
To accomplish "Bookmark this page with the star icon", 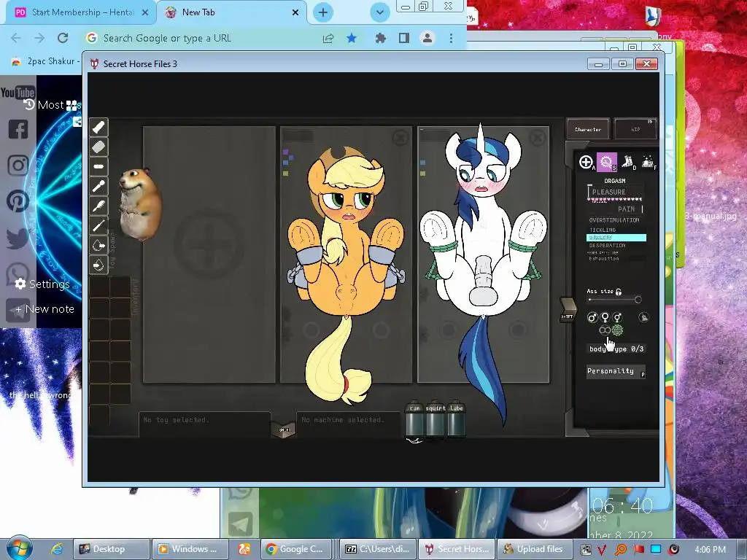I will 352,38.
